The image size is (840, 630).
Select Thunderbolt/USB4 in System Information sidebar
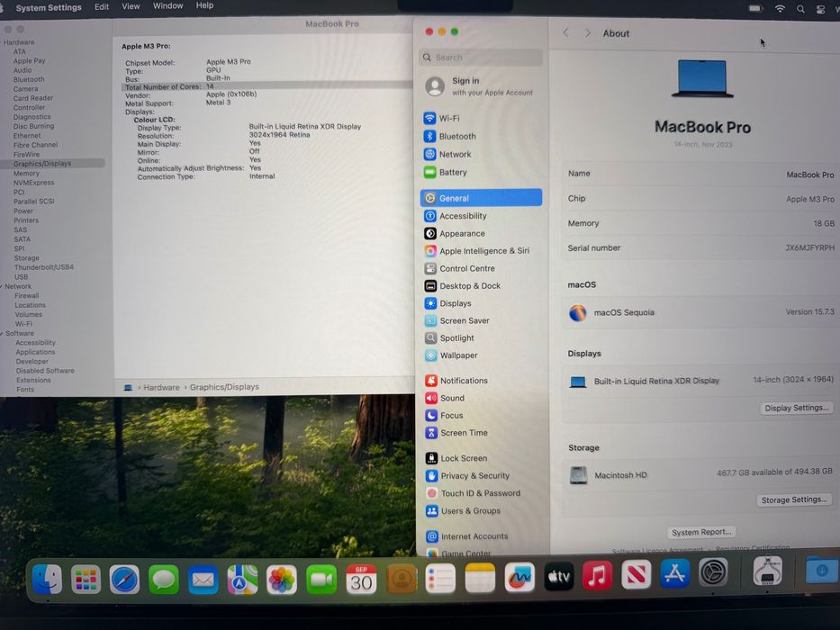point(44,267)
